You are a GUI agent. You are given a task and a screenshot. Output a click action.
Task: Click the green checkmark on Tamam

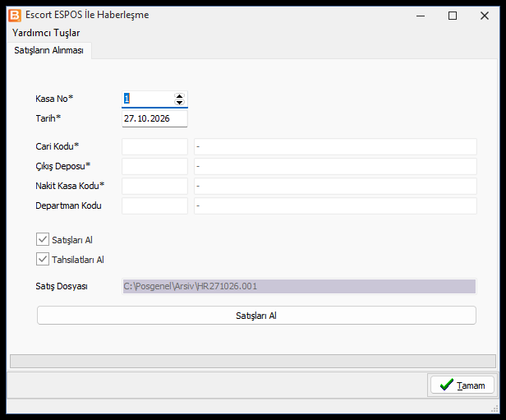point(447,385)
